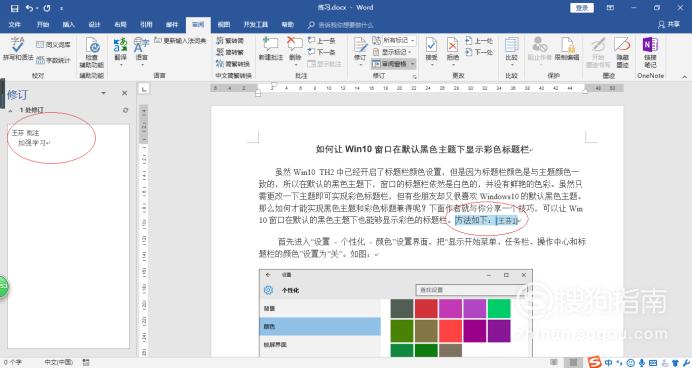Select the 加强学习 comment in the pane

34,143
